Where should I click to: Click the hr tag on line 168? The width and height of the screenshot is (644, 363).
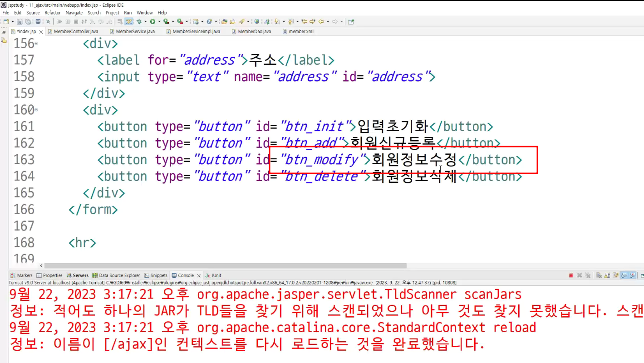(82, 243)
